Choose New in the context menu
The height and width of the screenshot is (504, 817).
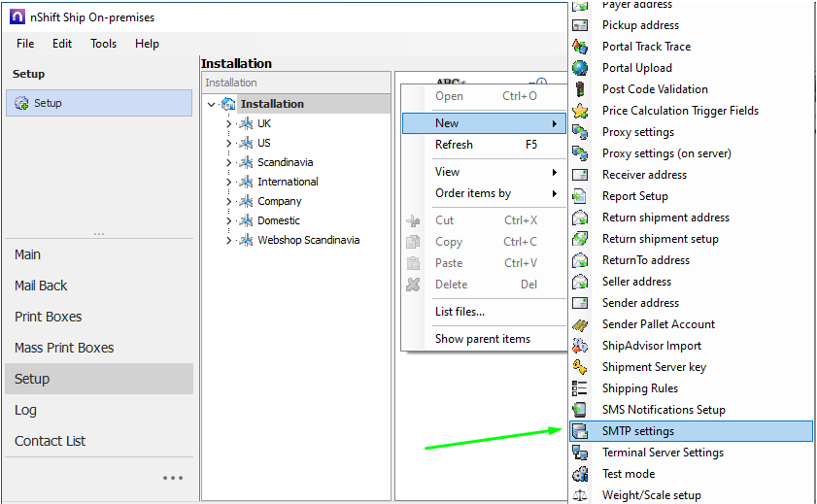484,123
